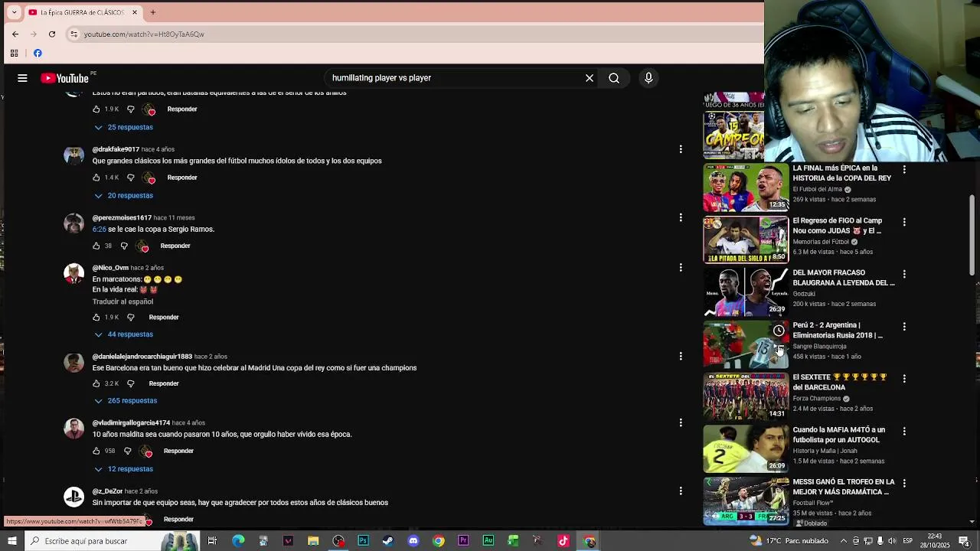Go to the YouTube home logo
The image size is (980, 551).
[x=65, y=78]
